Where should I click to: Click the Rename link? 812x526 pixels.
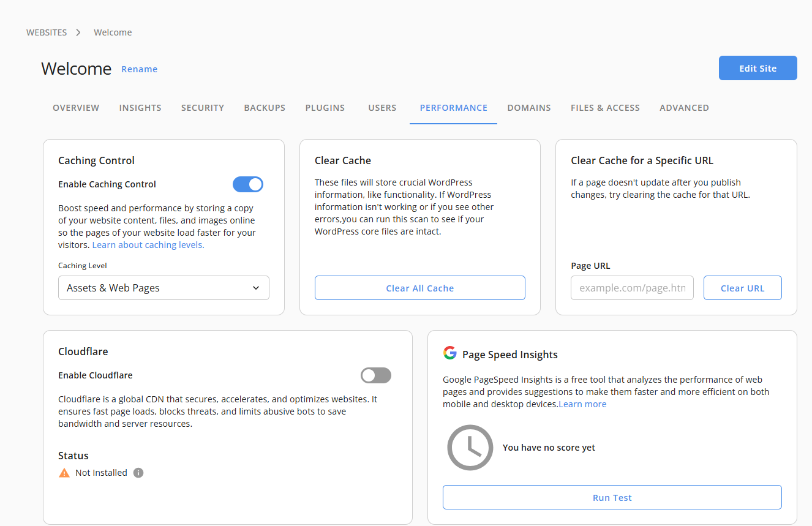point(140,69)
